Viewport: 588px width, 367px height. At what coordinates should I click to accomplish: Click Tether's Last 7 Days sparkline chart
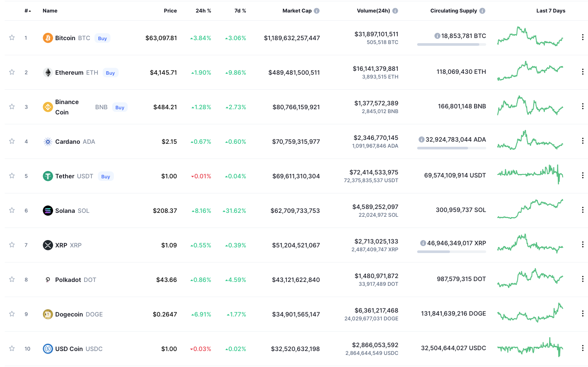(x=530, y=174)
